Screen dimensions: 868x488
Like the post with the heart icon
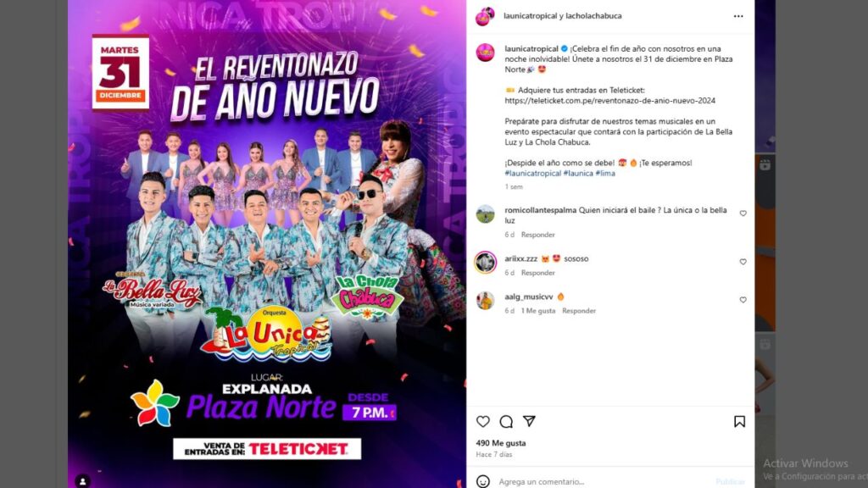pyautogui.click(x=482, y=422)
